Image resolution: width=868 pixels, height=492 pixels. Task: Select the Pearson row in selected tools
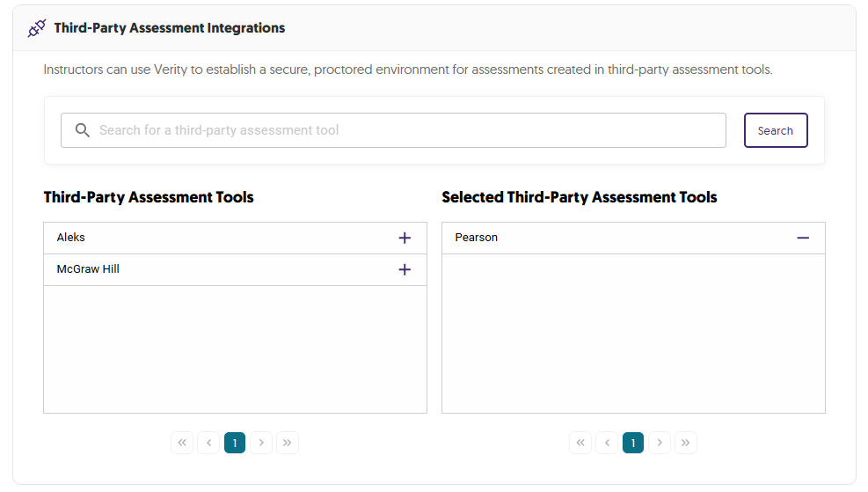(x=616, y=238)
